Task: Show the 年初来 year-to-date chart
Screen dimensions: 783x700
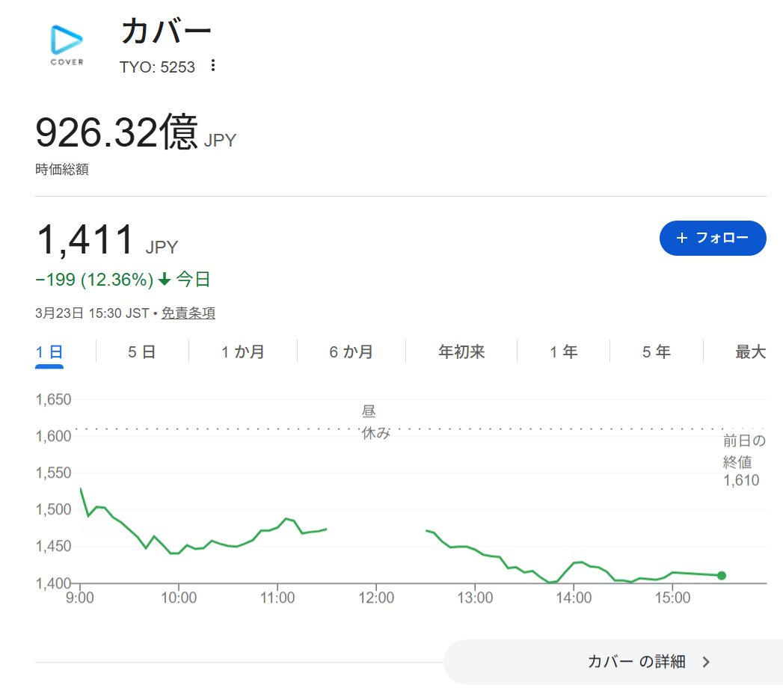Action: 461,351
